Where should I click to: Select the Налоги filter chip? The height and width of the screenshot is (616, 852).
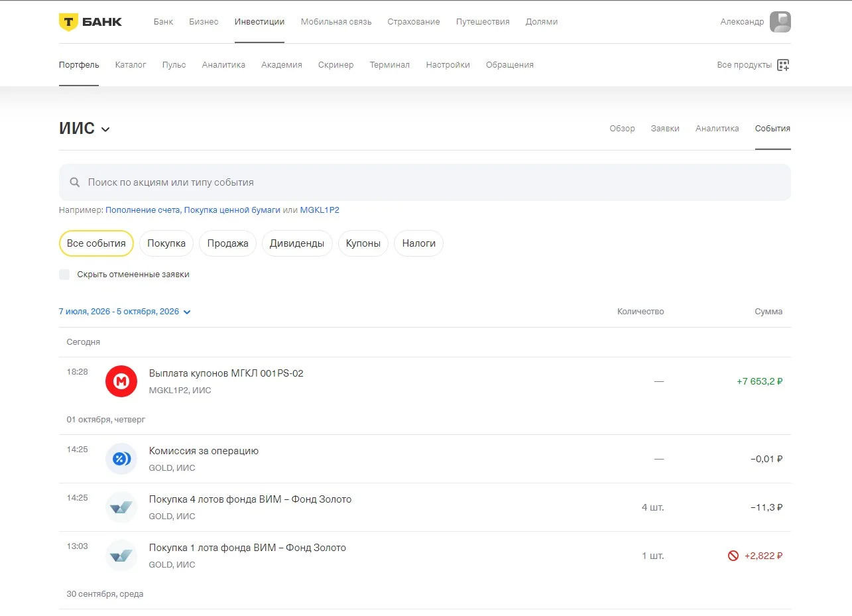418,243
